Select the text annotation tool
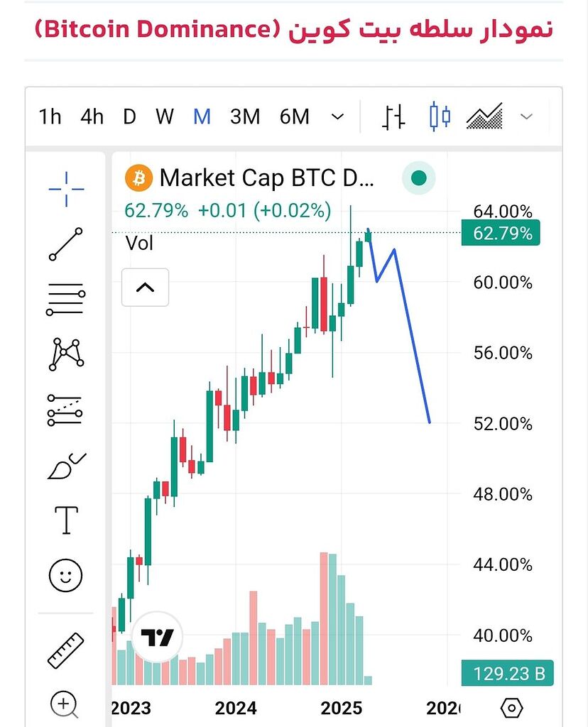This screenshot has height=727, width=588. [66, 520]
